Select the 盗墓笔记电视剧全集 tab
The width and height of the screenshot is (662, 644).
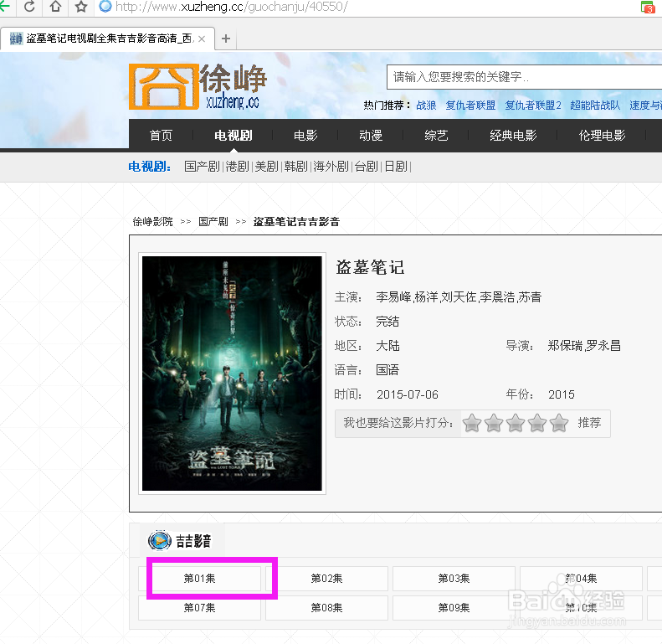point(108,39)
